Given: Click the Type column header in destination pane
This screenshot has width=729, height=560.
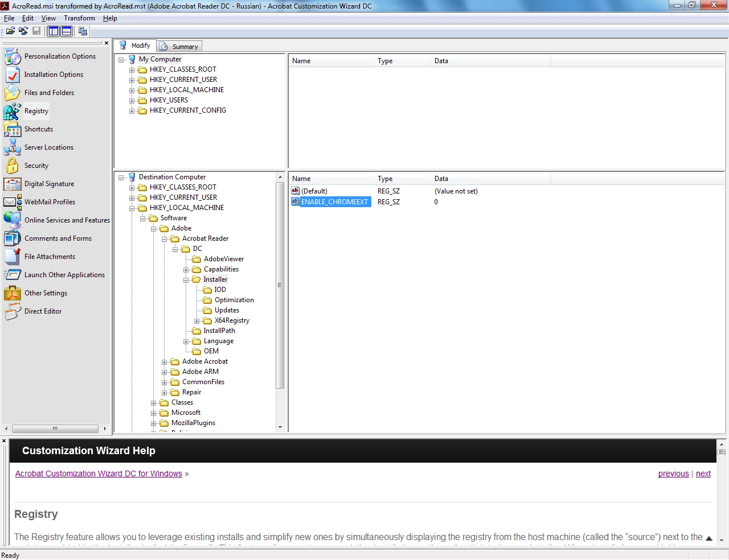Looking at the screenshot, I should pyautogui.click(x=403, y=179).
